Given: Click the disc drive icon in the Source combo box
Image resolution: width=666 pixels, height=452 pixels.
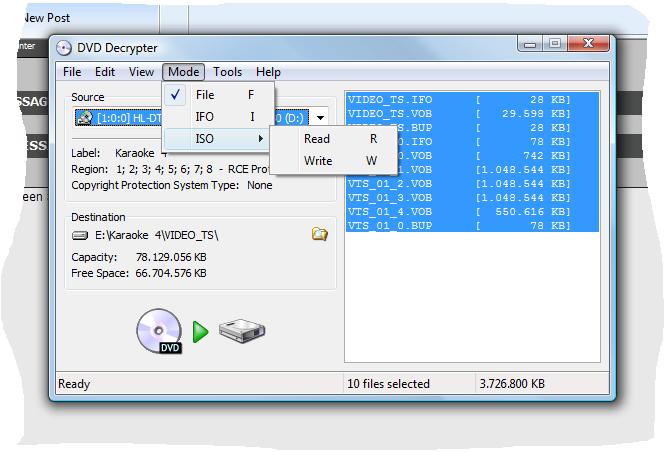Looking at the screenshot, I should point(85,117).
